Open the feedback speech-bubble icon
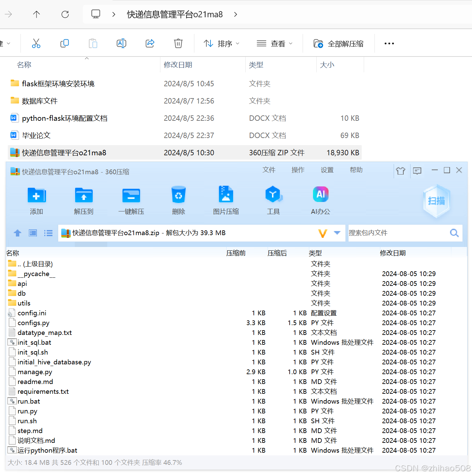Image resolution: width=472 pixels, height=476 pixels. pyautogui.click(x=417, y=171)
